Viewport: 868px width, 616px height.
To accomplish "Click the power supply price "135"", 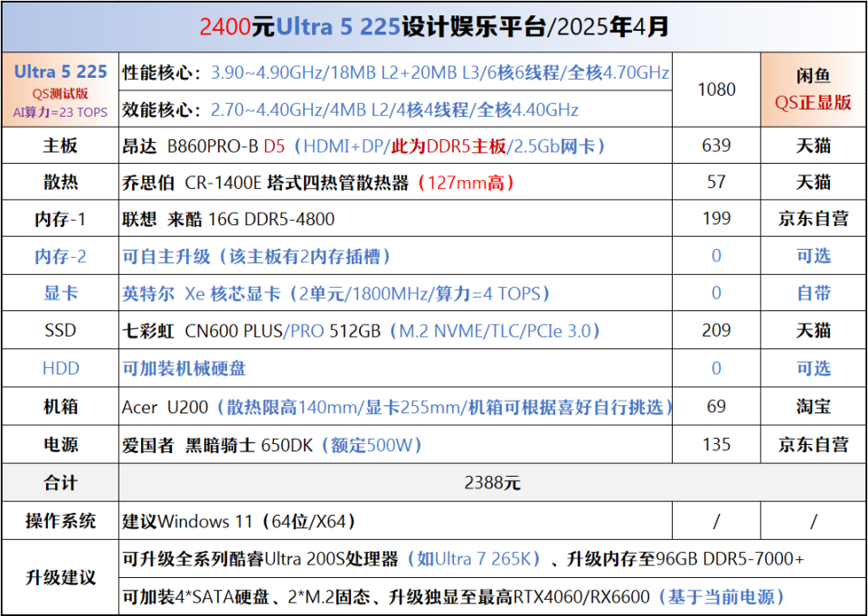I will (716, 444).
